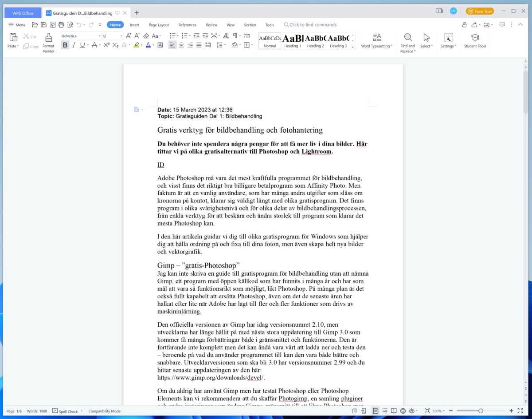532x419 pixels.
Task: Click the Paste clipboard icon
Action: pos(13,37)
